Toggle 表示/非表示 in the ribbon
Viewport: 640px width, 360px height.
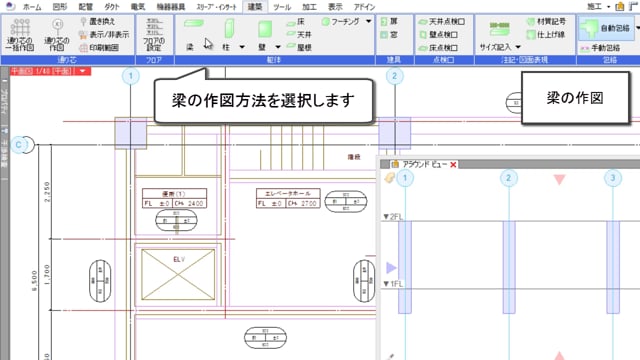(x=104, y=34)
